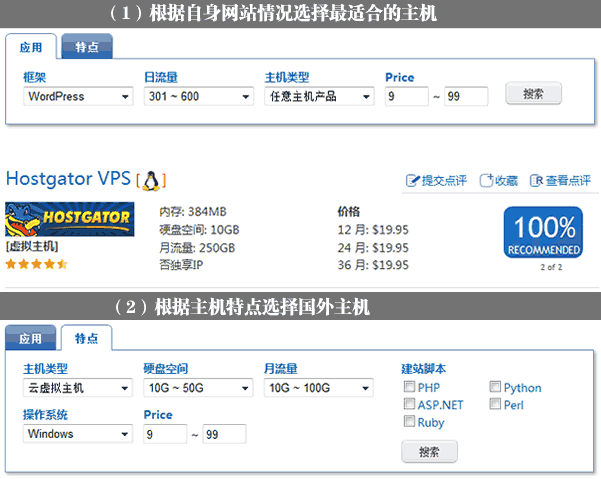Switch to the 特点 tab in the upper panel

click(x=87, y=47)
